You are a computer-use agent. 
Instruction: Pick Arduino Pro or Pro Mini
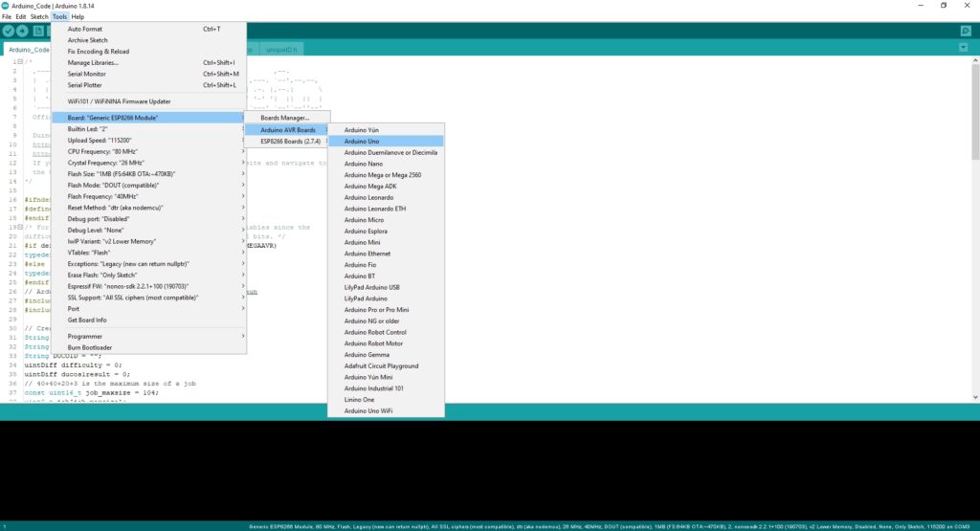(386, 310)
